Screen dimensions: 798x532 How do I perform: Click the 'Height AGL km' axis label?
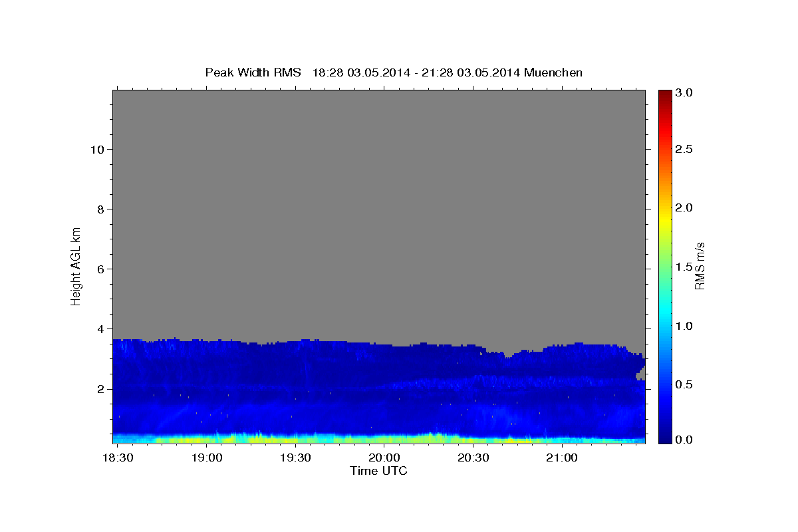coord(76,266)
